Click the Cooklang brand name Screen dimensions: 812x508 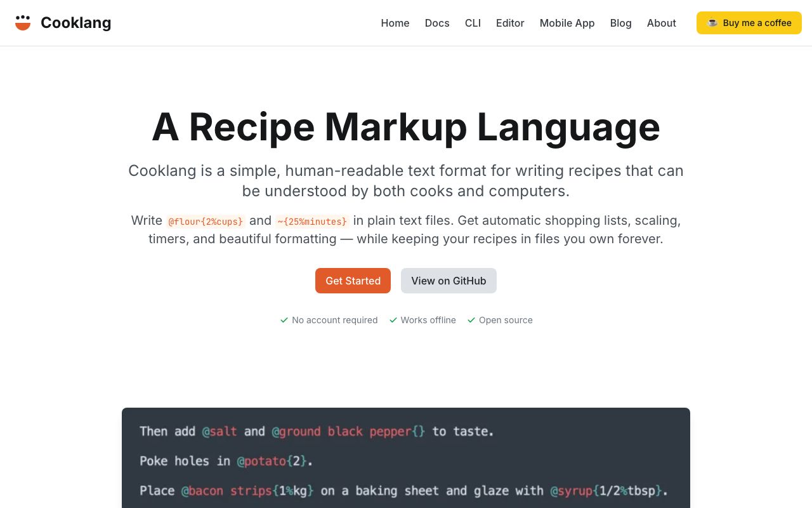(76, 23)
